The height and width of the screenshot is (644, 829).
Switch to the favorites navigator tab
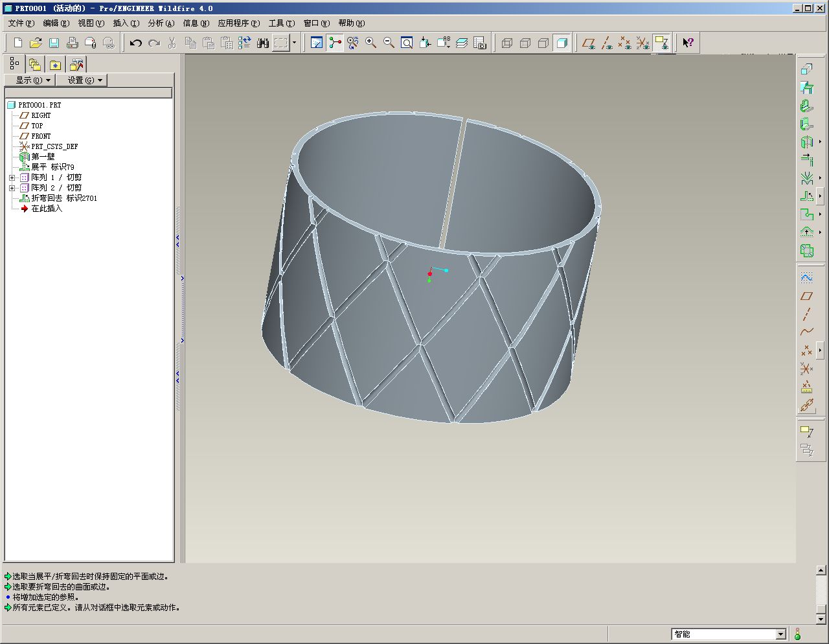coord(56,64)
